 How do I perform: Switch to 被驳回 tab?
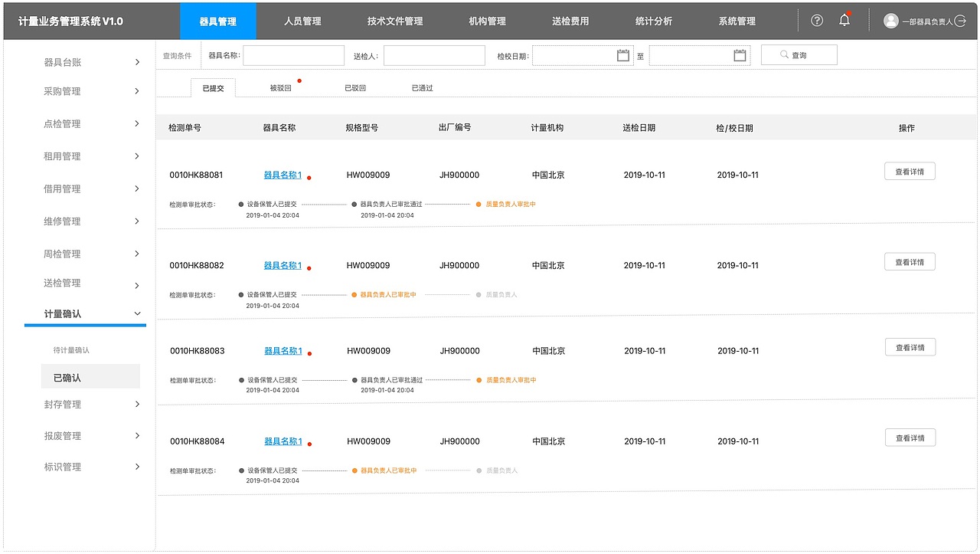(x=280, y=88)
